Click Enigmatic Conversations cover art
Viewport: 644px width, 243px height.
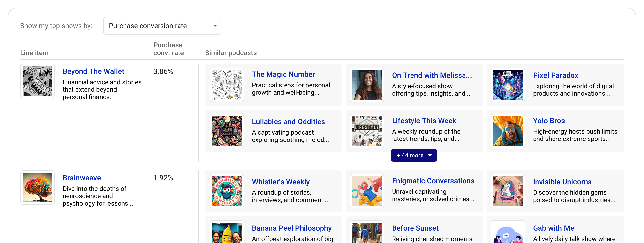pyautogui.click(x=367, y=191)
